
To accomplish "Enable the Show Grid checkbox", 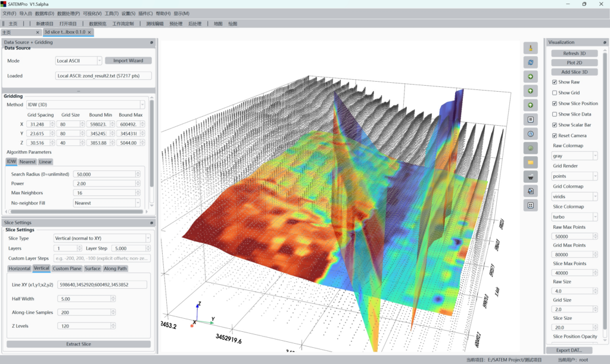I will point(555,93).
